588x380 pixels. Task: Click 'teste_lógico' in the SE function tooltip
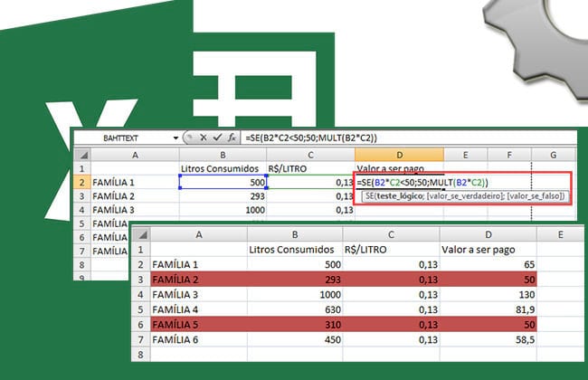click(x=400, y=196)
